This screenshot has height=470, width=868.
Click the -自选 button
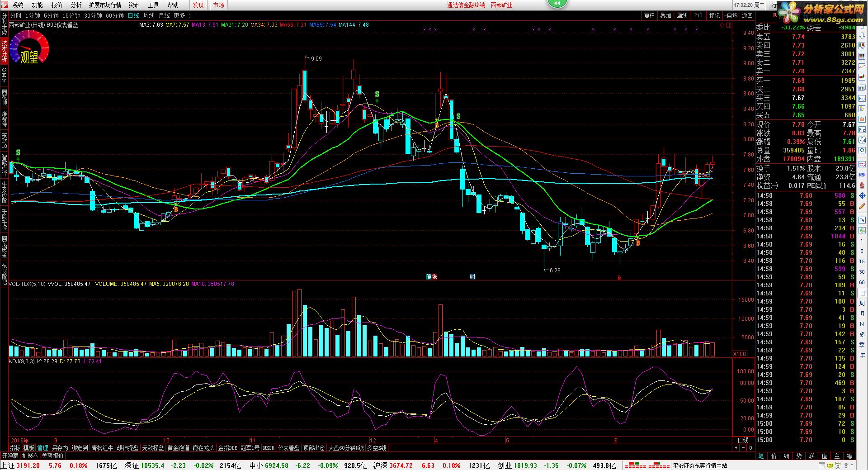[x=731, y=15]
